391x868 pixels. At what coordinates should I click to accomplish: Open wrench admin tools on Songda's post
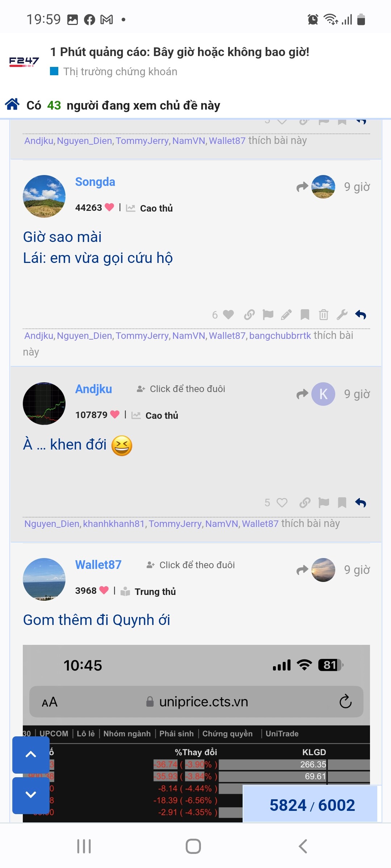tap(342, 315)
